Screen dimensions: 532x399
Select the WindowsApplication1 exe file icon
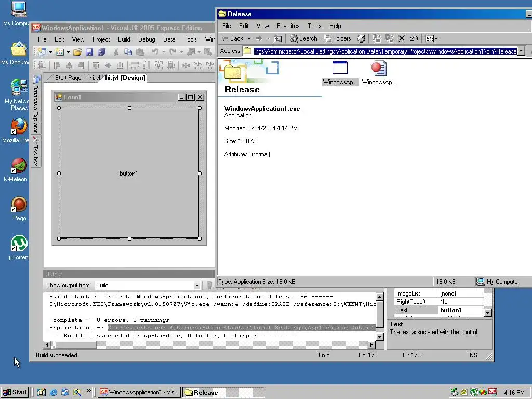340,73
